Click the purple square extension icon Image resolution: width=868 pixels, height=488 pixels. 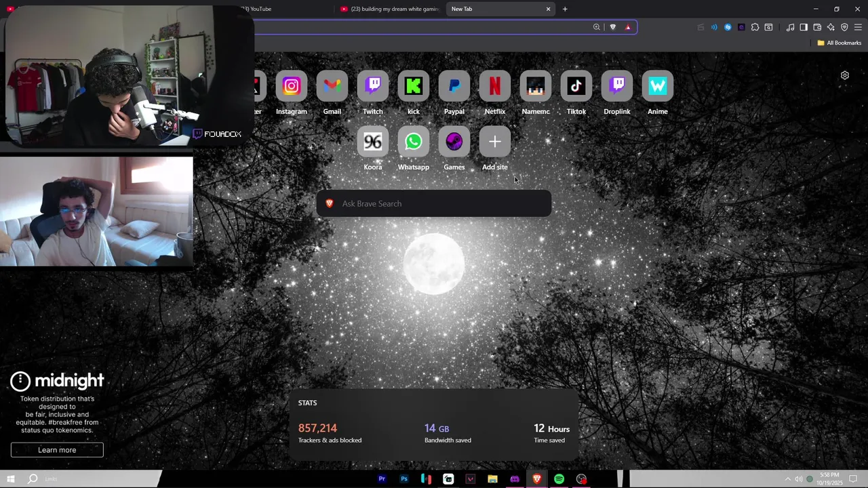pyautogui.click(x=741, y=27)
